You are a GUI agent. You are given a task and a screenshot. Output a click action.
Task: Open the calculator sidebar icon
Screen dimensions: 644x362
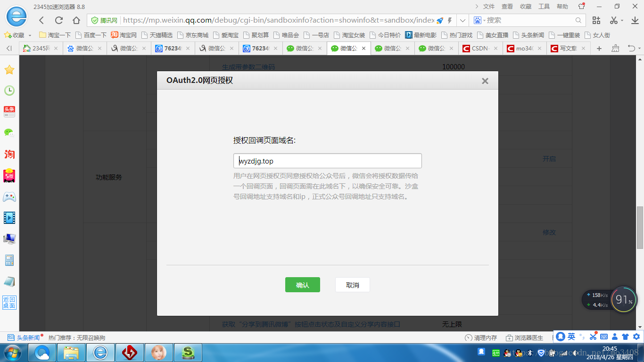[9, 260]
